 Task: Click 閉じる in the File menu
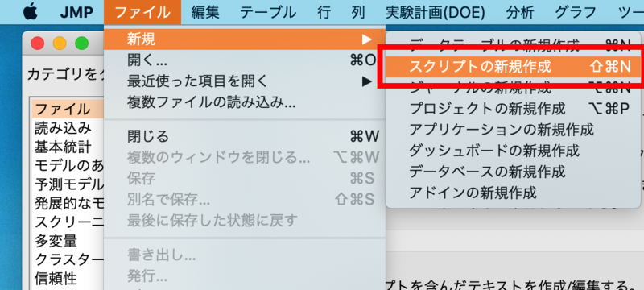pos(245,136)
